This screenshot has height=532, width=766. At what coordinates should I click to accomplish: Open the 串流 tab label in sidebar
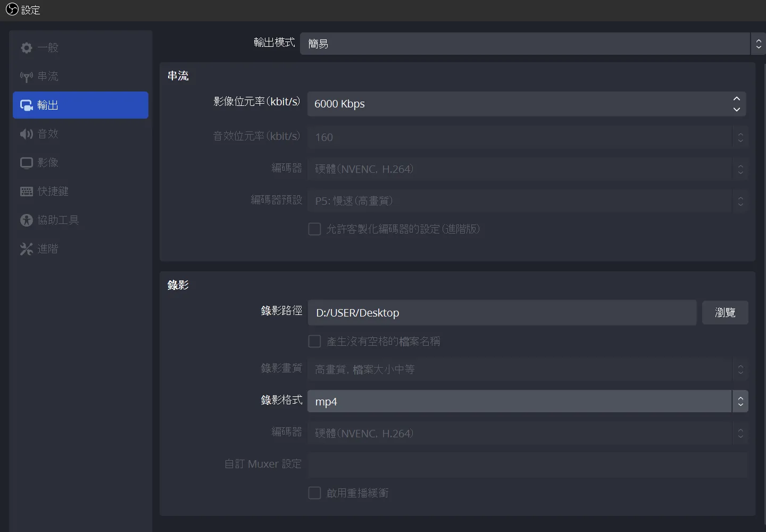(x=48, y=77)
